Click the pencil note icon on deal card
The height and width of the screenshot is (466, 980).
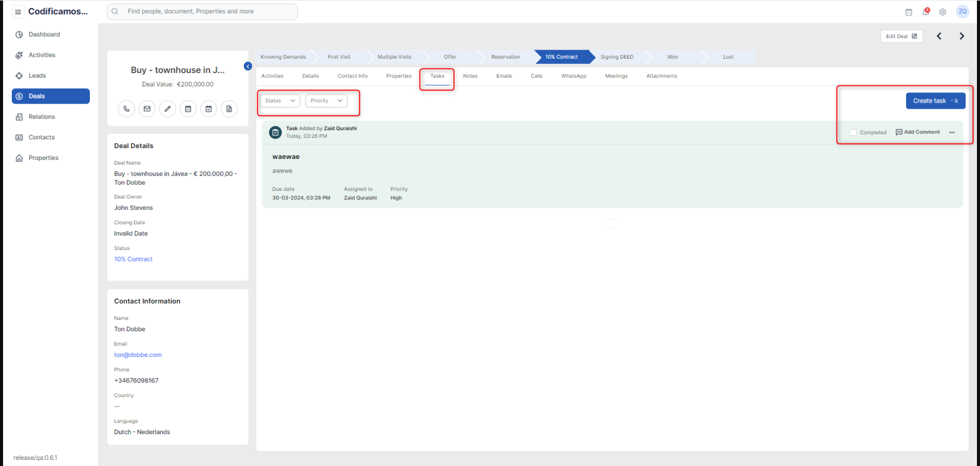tap(167, 109)
